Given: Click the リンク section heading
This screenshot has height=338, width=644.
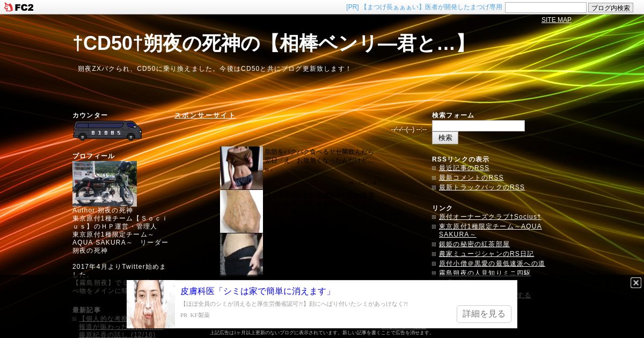Looking at the screenshot, I should [442, 208].
